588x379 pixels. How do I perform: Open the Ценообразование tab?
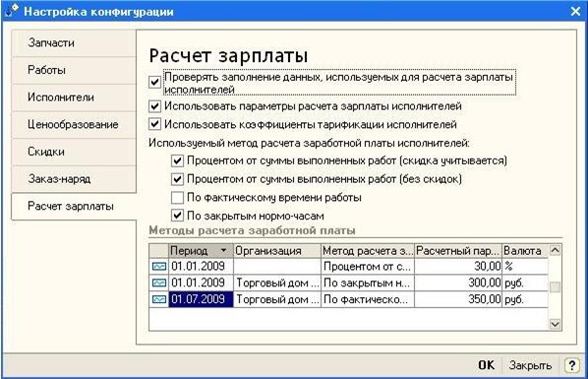(74, 124)
